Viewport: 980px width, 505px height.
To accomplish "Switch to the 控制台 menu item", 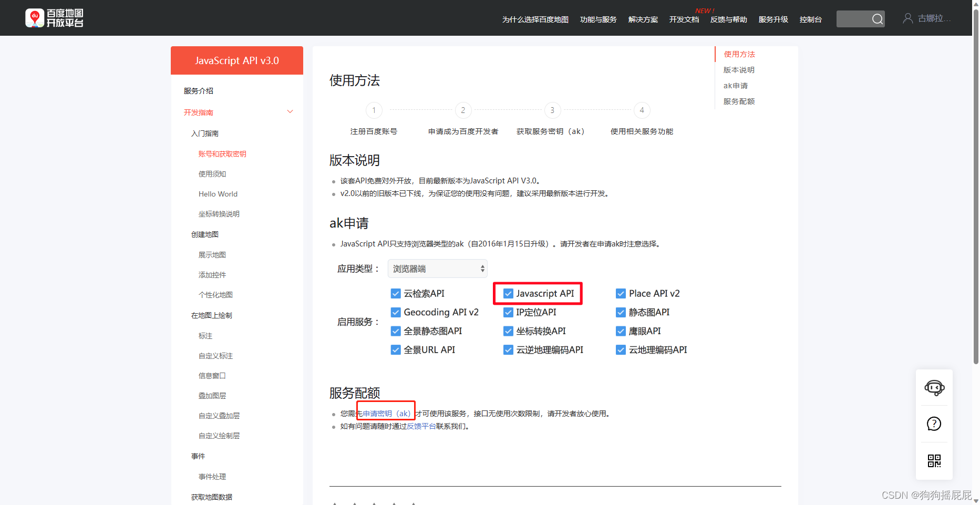I will click(811, 19).
